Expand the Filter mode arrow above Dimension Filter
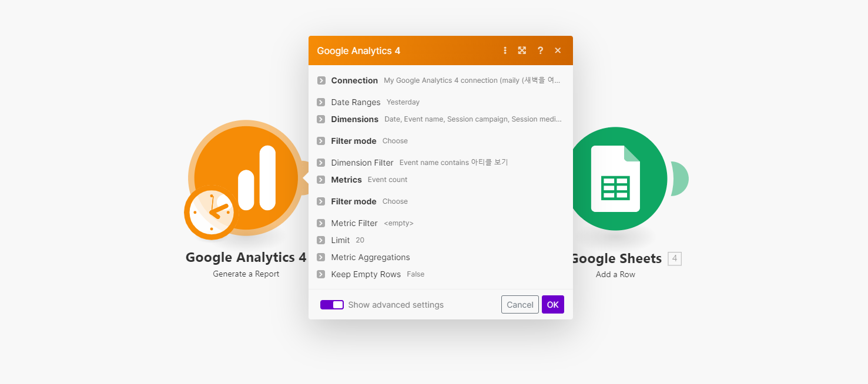The height and width of the screenshot is (384, 868). (321, 141)
